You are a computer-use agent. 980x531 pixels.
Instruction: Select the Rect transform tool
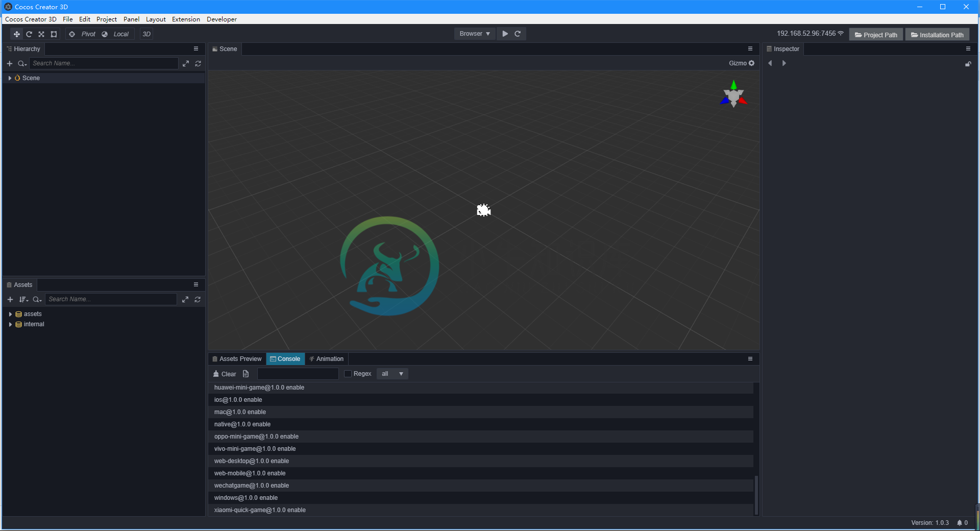[x=54, y=34]
